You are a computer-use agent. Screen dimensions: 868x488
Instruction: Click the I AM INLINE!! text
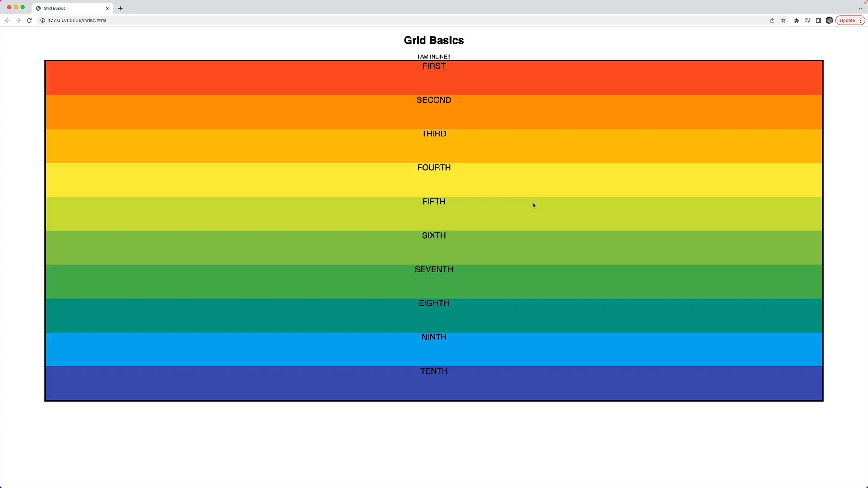pos(434,56)
